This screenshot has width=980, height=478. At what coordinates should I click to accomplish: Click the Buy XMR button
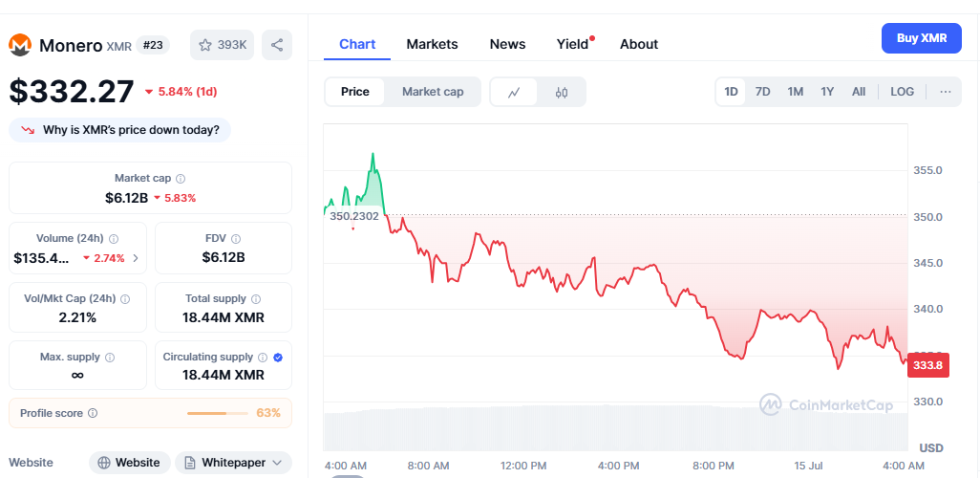click(921, 38)
